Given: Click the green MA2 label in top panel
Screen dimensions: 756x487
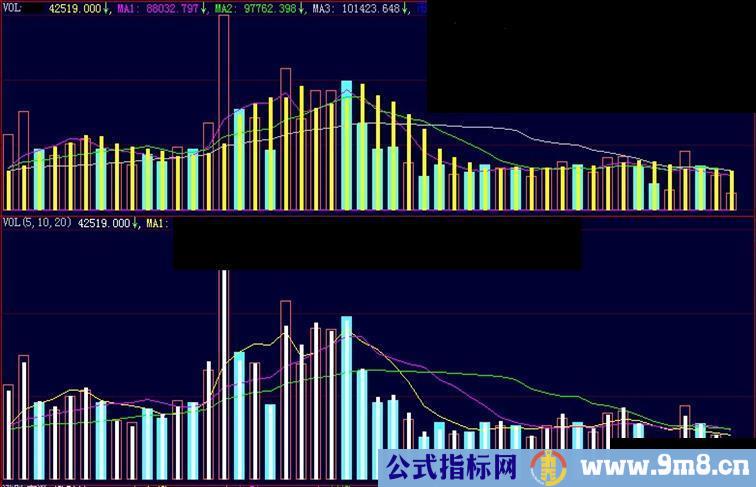Looking at the screenshot, I should [225, 8].
